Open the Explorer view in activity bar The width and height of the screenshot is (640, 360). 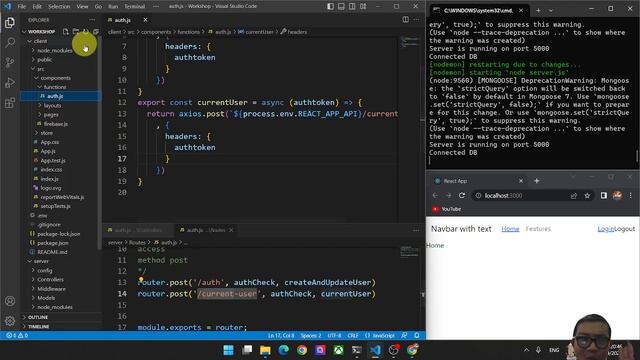[10, 23]
